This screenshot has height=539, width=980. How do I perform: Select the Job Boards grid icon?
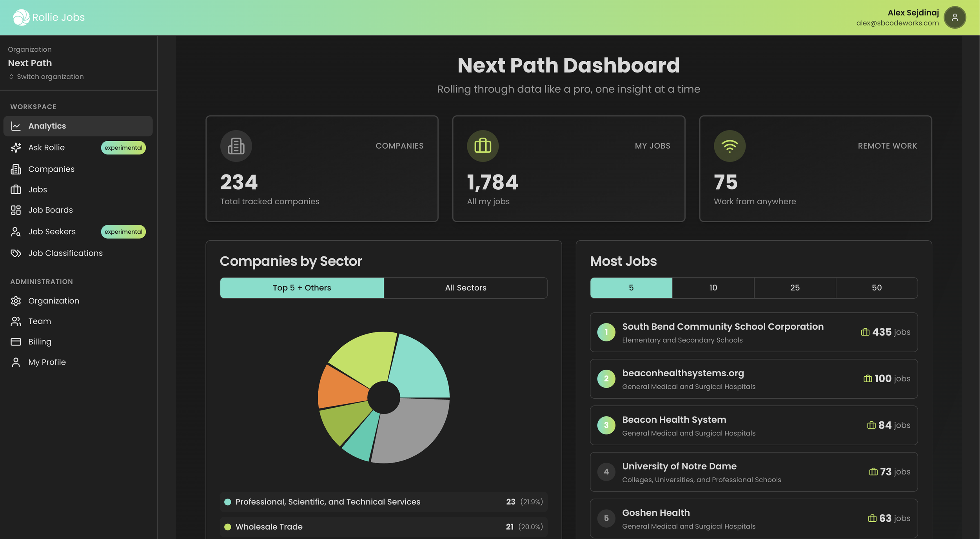click(16, 210)
